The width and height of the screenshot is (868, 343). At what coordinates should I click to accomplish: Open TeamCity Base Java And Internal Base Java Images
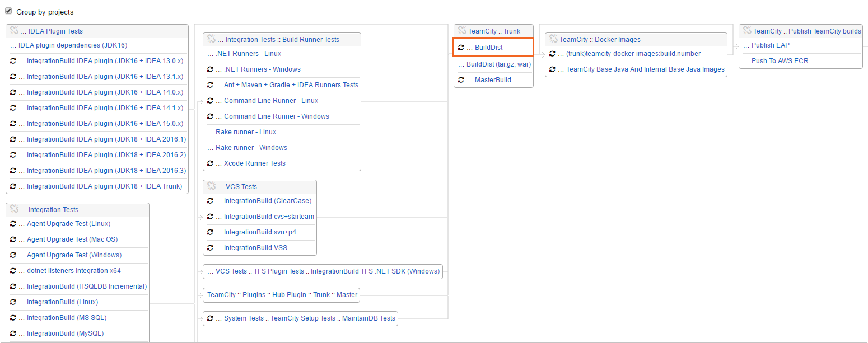tap(645, 69)
